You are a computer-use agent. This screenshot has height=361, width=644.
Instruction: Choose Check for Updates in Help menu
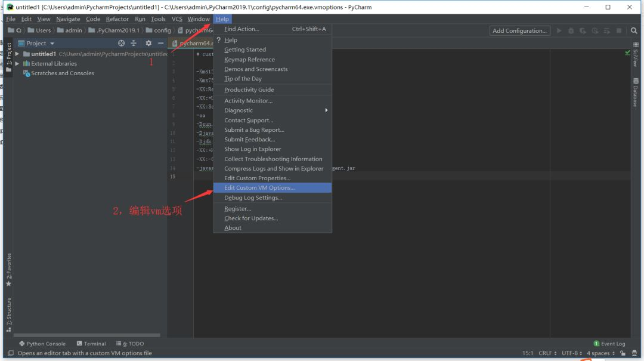(273, 218)
